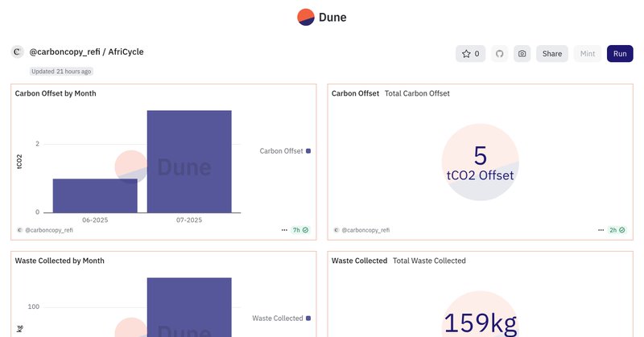Open the Carbon Offset counter title
This screenshot has height=337, width=644.
pos(355,93)
